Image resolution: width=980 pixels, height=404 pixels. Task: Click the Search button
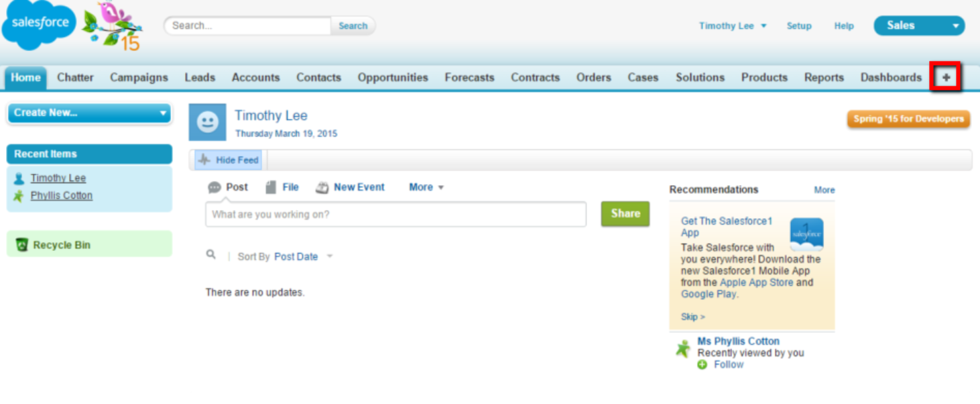(x=353, y=26)
